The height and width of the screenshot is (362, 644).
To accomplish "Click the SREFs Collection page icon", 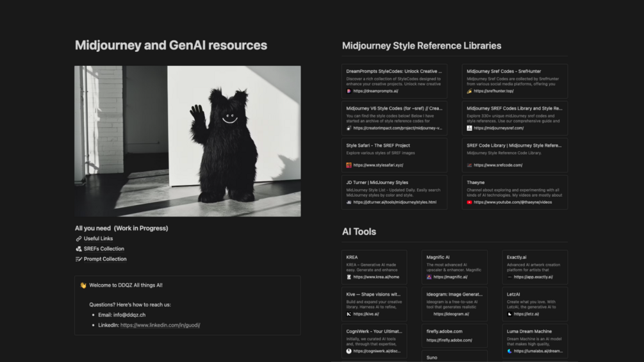I will click(x=78, y=249).
